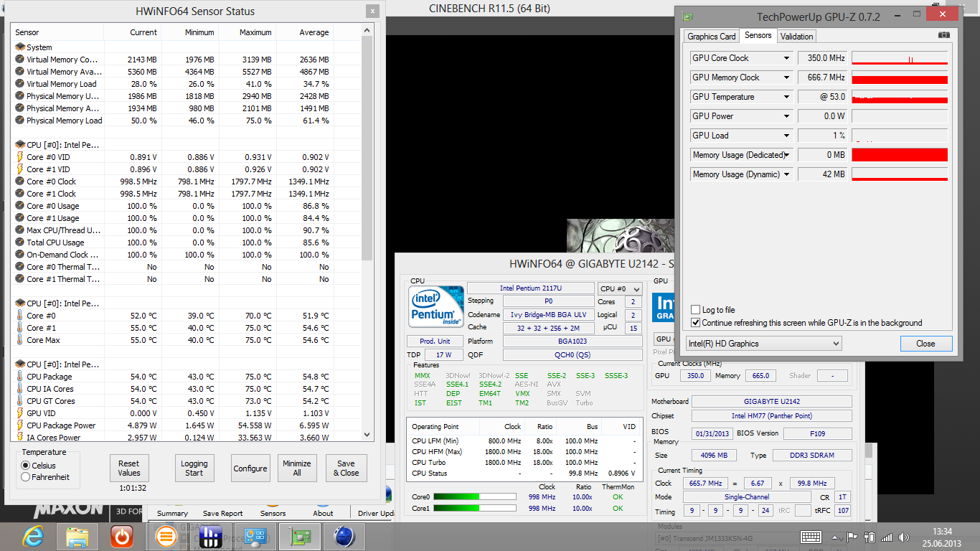Switch to GPU-Z via the green card taskbar icon
This screenshot has height=551, width=980.
(x=300, y=537)
